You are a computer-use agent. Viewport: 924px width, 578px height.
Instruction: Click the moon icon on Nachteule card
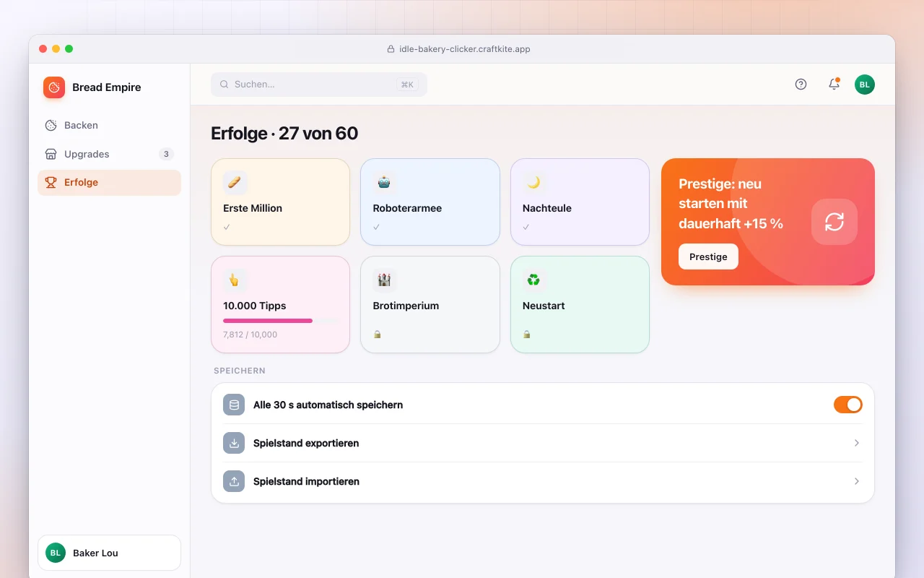point(534,183)
